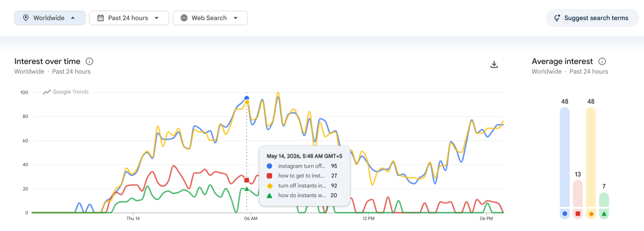Click red square marker on chart line
Image resolution: width=644 pixels, height=231 pixels.
point(247,180)
